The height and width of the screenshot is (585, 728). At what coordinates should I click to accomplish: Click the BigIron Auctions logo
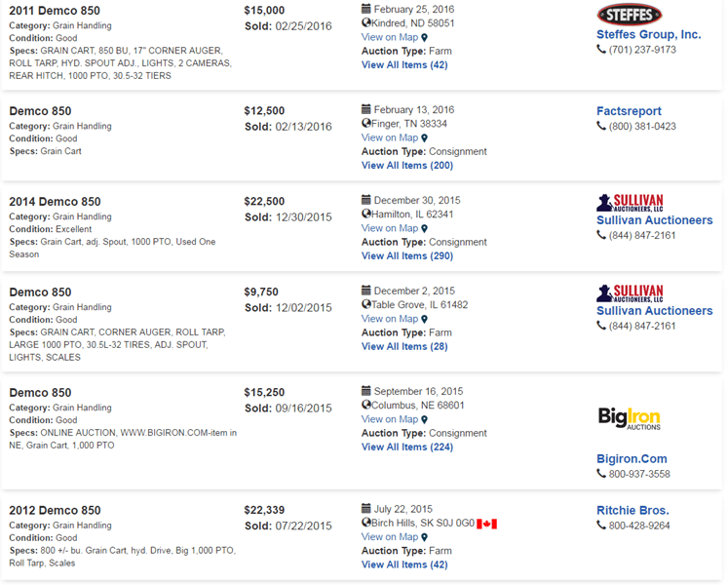pyautogui.click(x=630, y=419)
